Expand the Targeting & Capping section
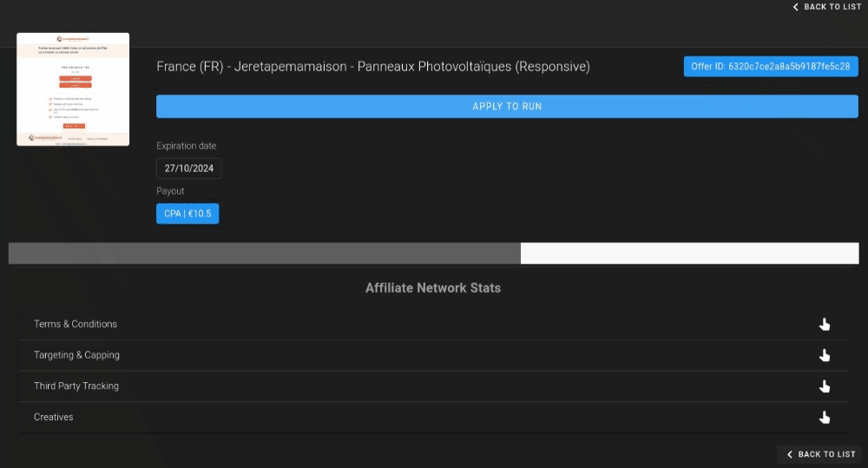 tap(433, 355)
